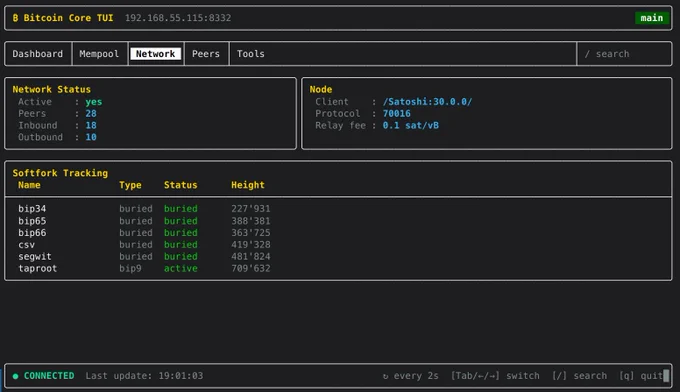Screen dimensions: 680x392
Task: Open the Dashboard tab
Action: 38,54
